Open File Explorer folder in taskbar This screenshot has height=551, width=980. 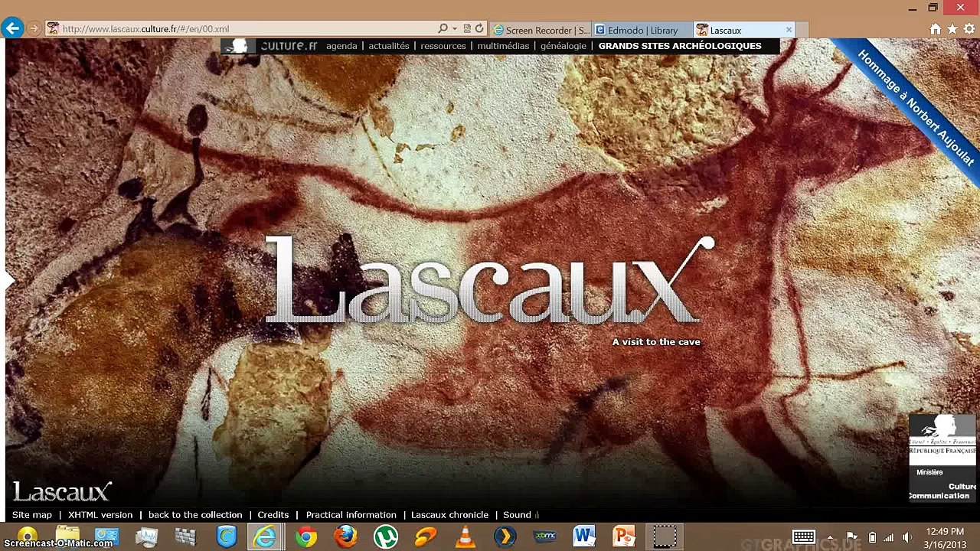click(x=67, y=537)
